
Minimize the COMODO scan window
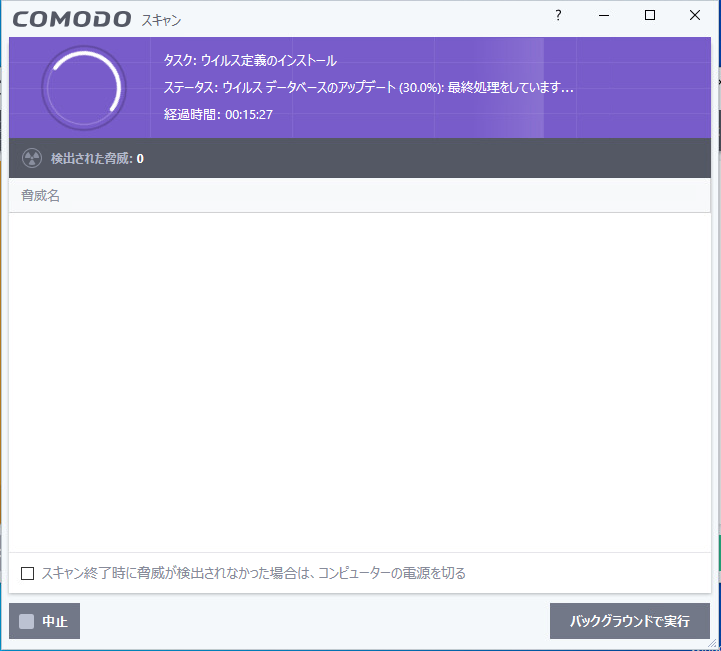(x=604, y=15)
